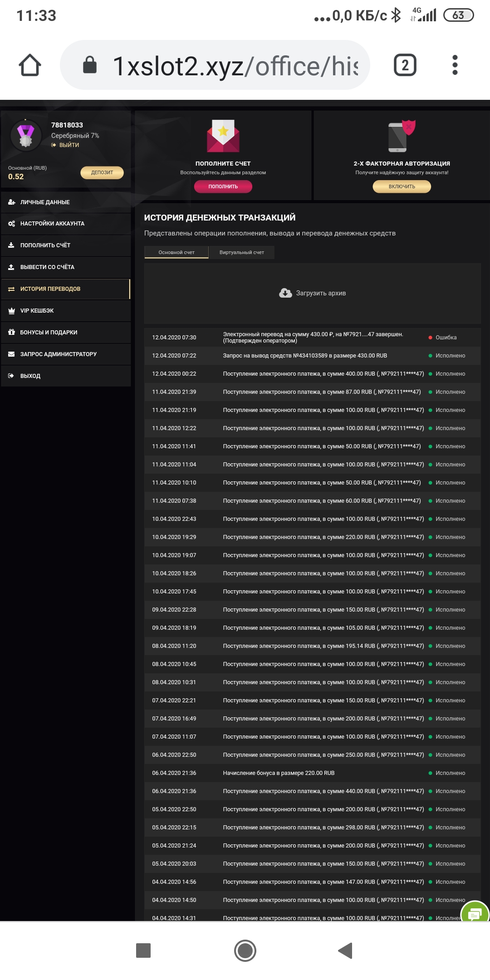Click the envelope icon beside ЗАПРОС АДМИНИСТРАТОРУ

click(x=11, y=354)
